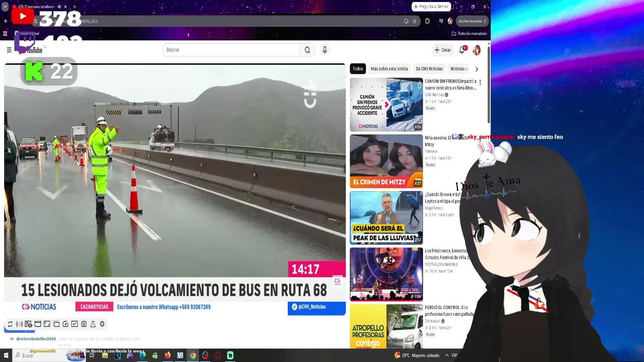This screenshot has width=644, height=362.
Task: Open the Los Prisioneros concert video thumbnail
Action: [386, 274]
